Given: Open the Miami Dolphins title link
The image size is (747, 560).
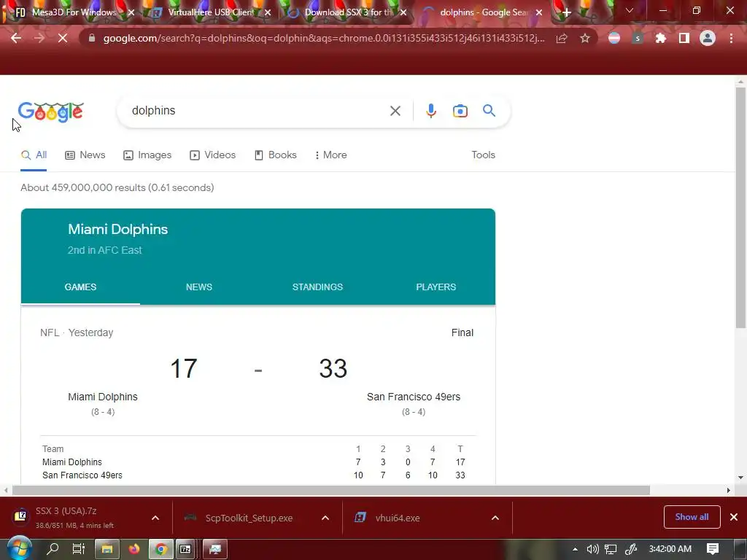Looking at the screenshot, I should click(117, 229).
